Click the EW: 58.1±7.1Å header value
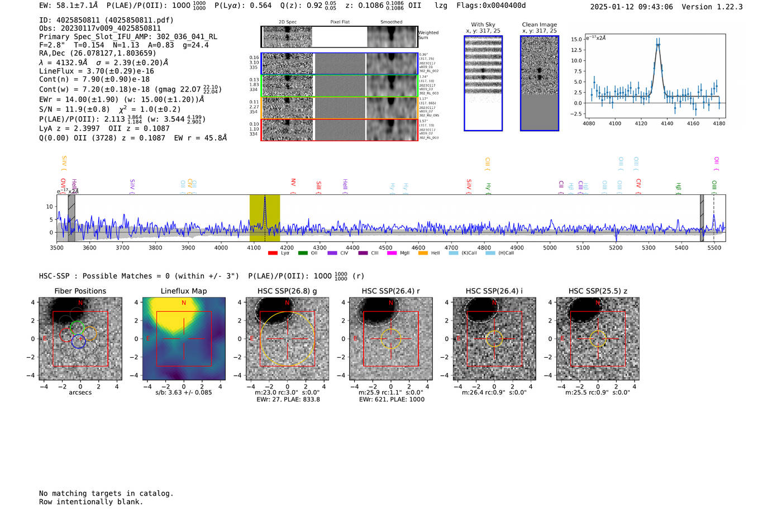 68,6
